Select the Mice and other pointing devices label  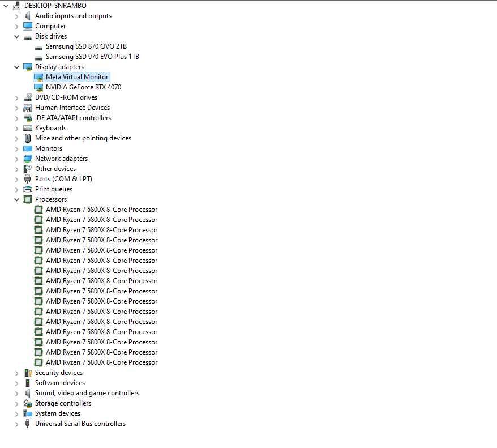pyautogui.click(x=83, y=138)
